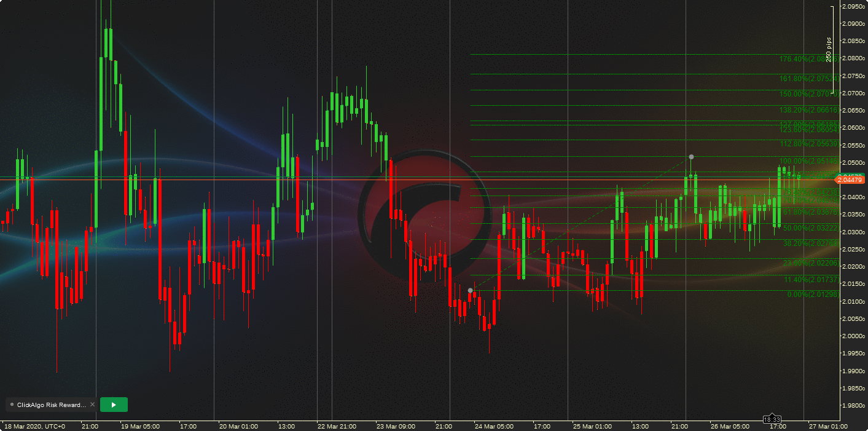Click the 100.00%(2.05146) Fibonacci level label
Viewport: 868px width, 431px height.
point(808,161)
